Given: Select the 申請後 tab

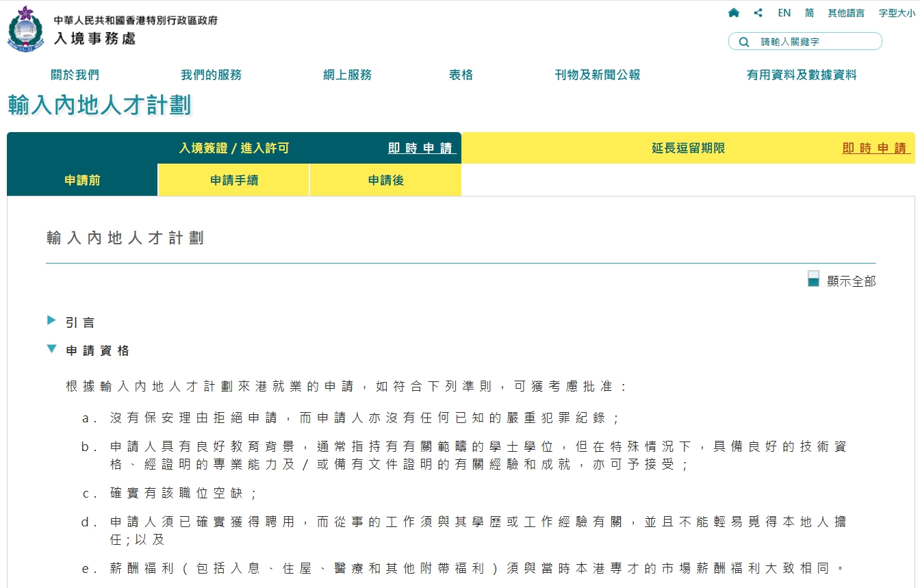Looking at the screenshot, I should click(385, 179).
